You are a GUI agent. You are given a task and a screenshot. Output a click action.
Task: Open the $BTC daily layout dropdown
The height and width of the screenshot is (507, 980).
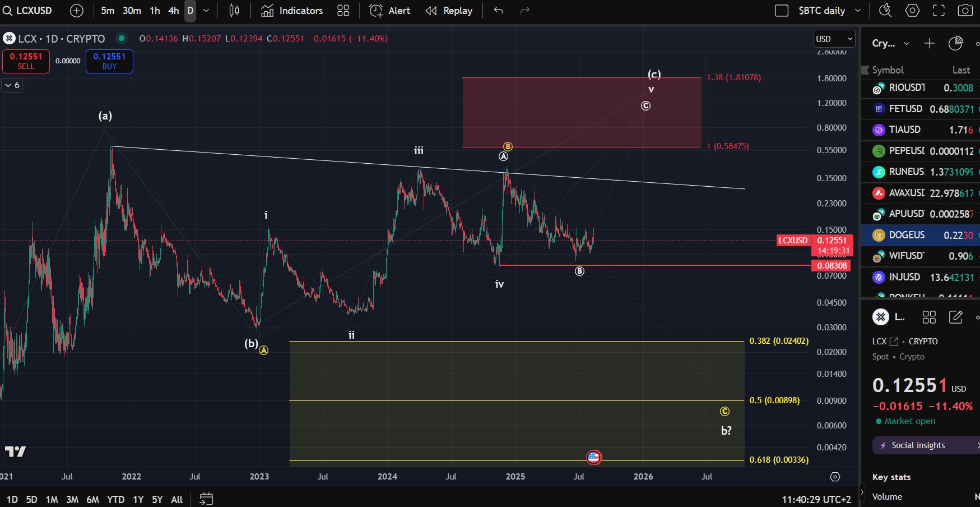[x=857, y=11]
